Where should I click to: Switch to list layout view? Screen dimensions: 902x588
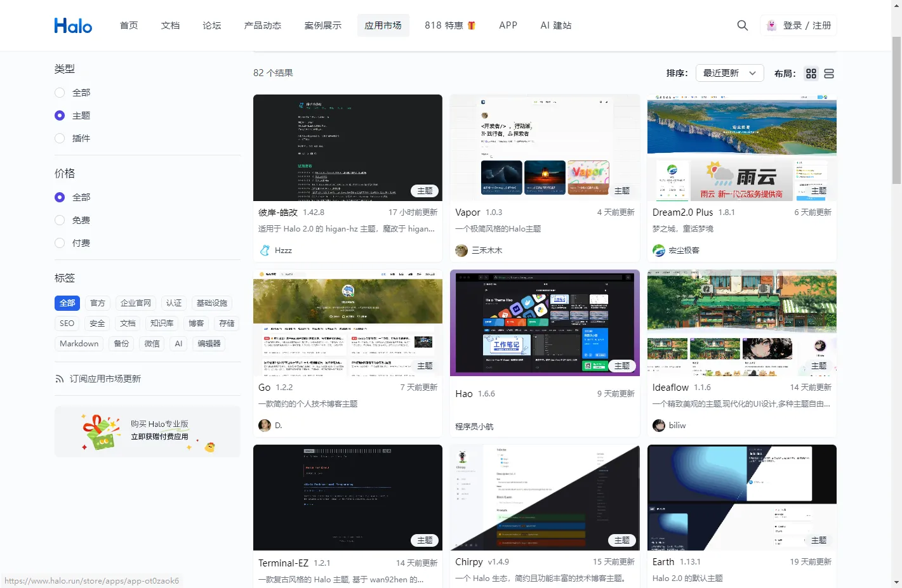click(x=829, y=74)
